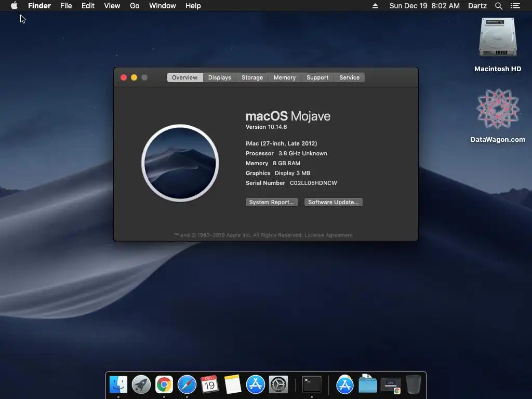Open Terminal from the dock
The image size is (532, 399).
tap(312, 384)
